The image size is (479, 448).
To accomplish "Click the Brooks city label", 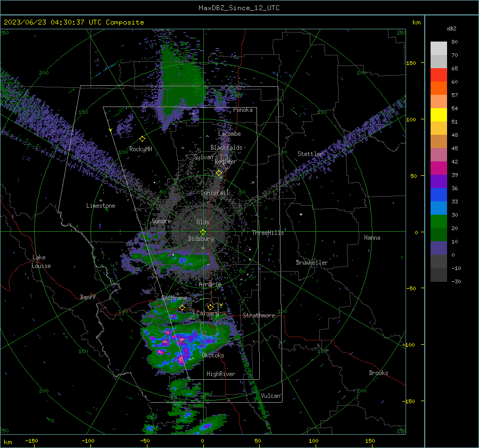I will (378, 373).
